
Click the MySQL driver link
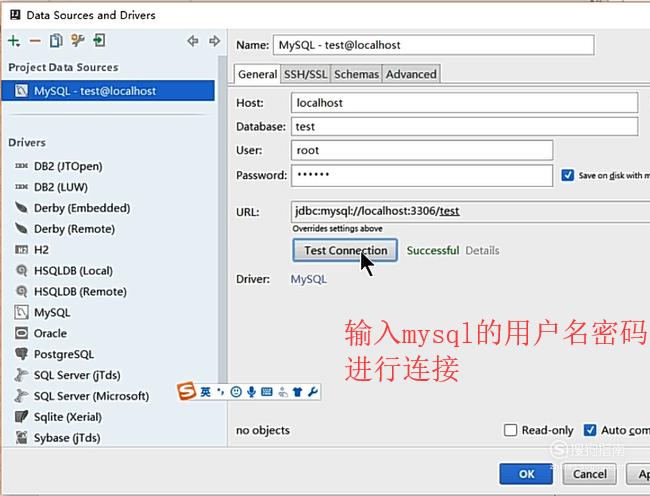click(309, 279)
